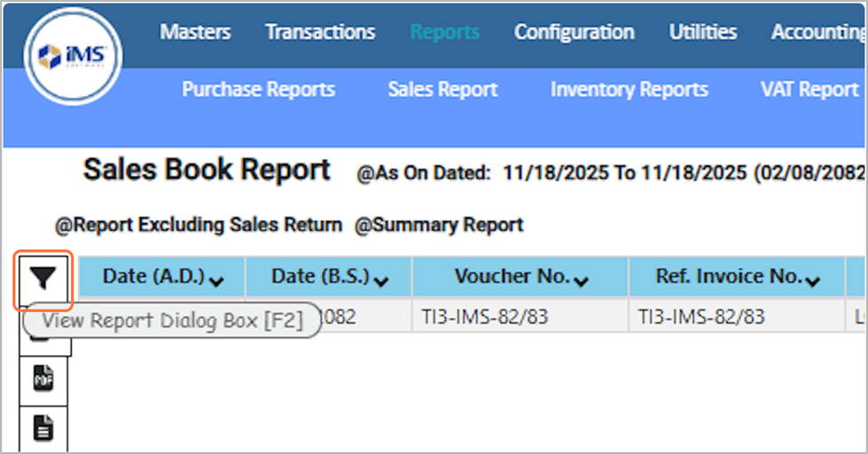Screen dimensions: 868x454
Task: Click the document file icon below PDF
Action: pyautogui.click(x=43, y=428)
